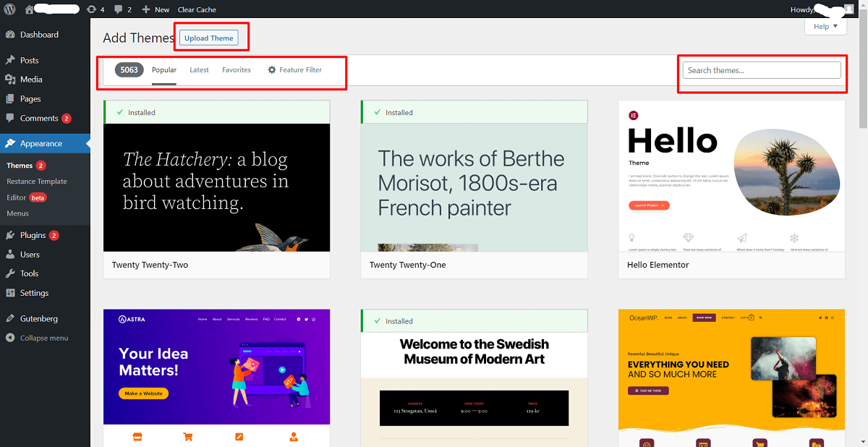Switch to the Favorites themes tab

[237, 69]
